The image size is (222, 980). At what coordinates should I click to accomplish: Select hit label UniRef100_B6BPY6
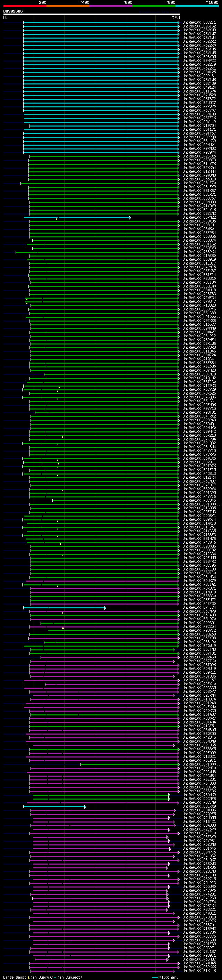(199, 309)
